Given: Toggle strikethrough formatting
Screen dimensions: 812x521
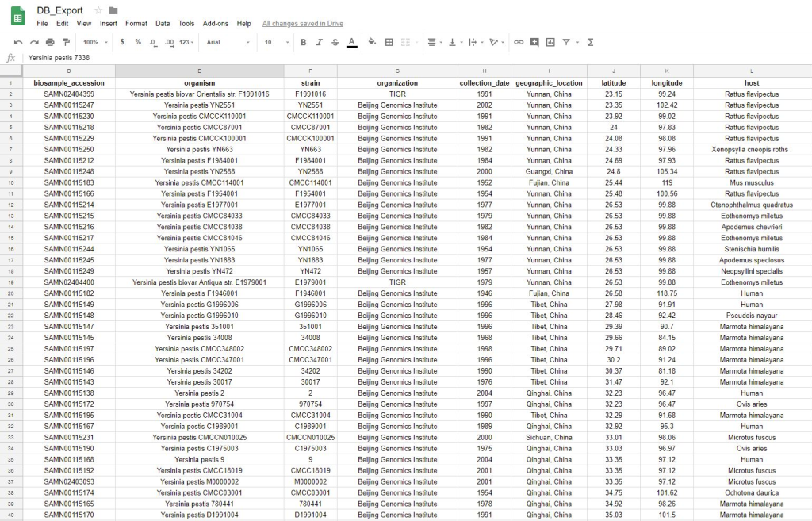Looking at the screenshot, I should (333, 43).
